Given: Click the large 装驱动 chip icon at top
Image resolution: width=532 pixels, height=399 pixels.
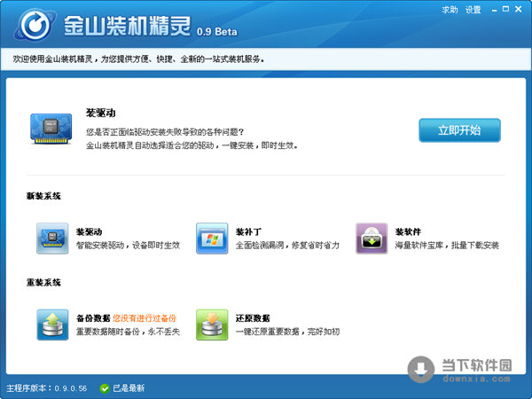Looking at the screenshot, I should (51, 129).
